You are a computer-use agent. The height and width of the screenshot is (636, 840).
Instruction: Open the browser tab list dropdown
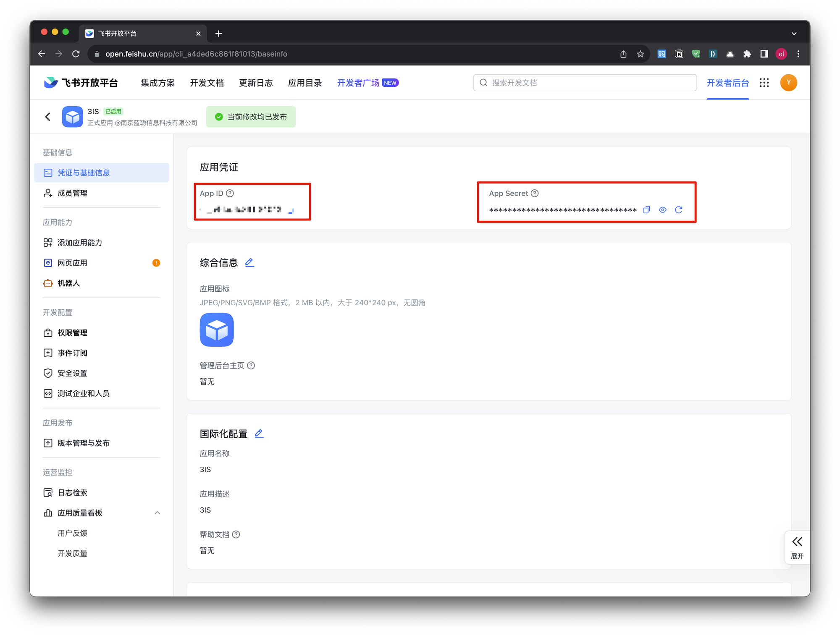point(794,34)
